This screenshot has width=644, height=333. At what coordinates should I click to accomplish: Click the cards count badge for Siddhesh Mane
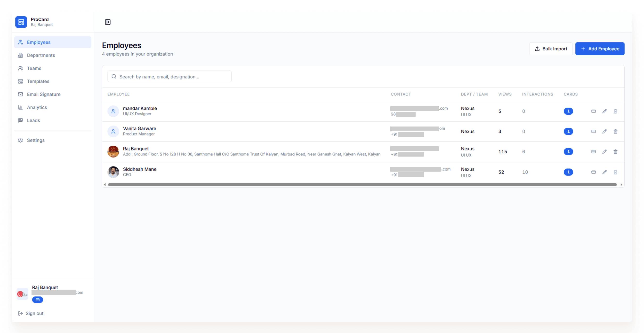[568, 172]
